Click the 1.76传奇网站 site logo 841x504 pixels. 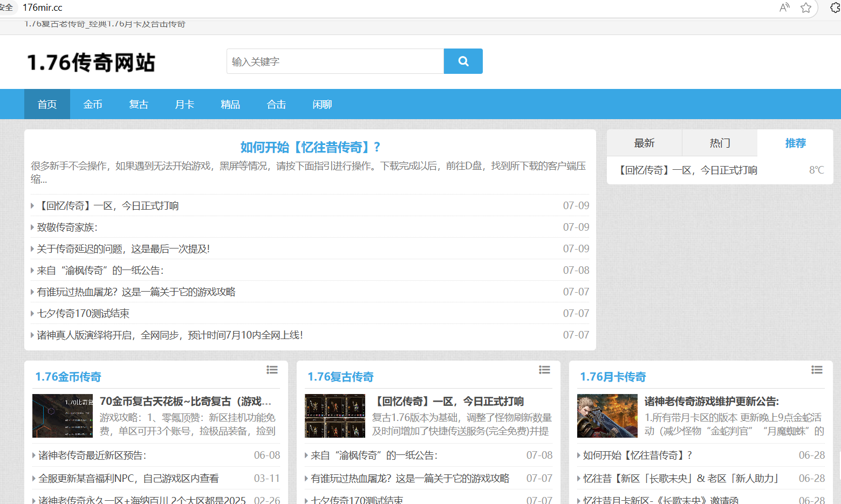point(91,63)
